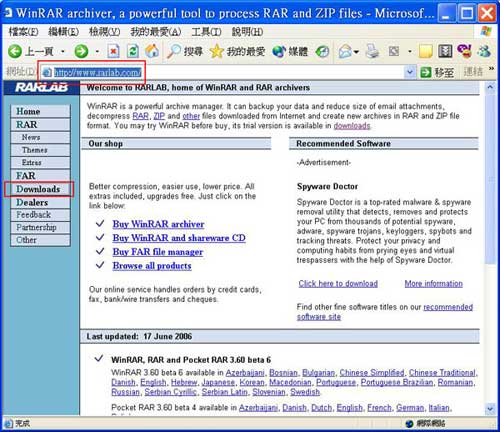500x432 pixels.
Task: Open Feedback in the sidebar
Action: tap(40, 215)
